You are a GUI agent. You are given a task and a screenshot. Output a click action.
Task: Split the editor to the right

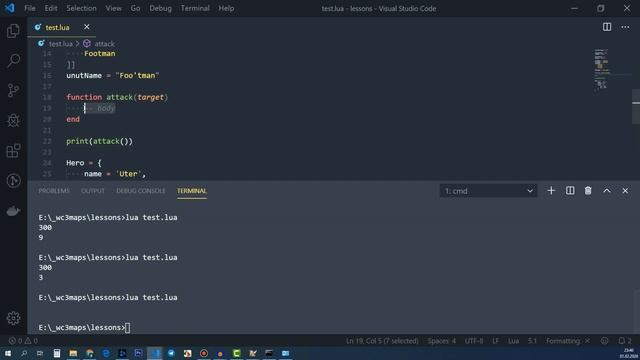tap(607, 27)
